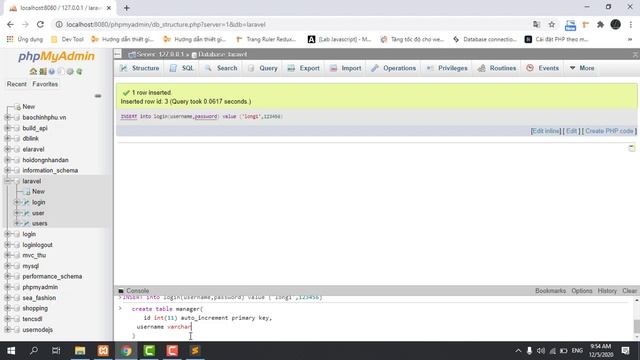
Task: Open usernodejs database
Action: click(x=38, y=330)
